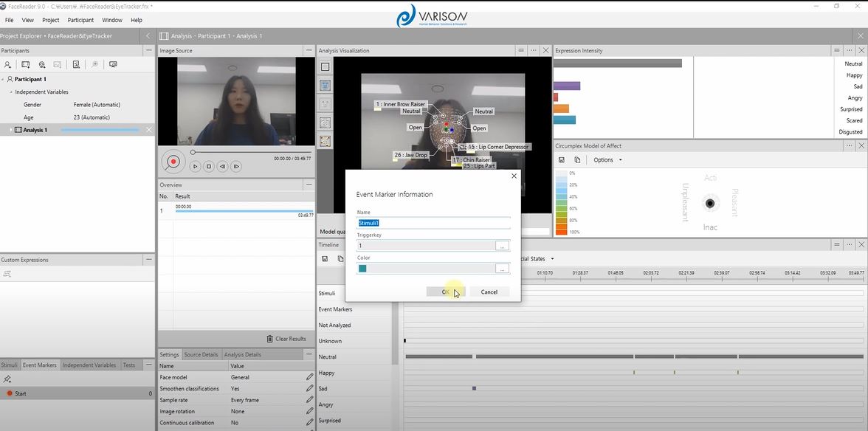Copy the Circumplex Model chart
The image size is (868, 431).
coord(577,160)
